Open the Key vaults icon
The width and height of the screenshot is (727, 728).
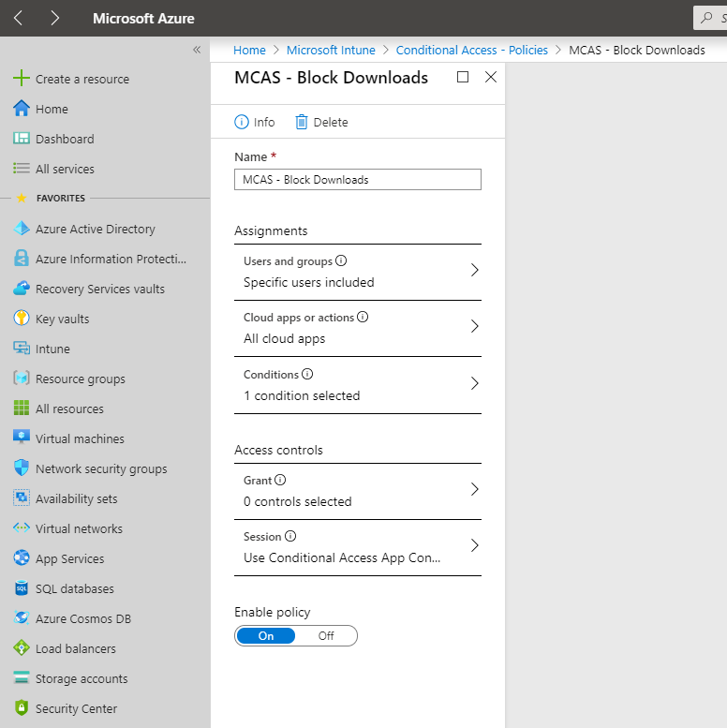coord(22,318)
